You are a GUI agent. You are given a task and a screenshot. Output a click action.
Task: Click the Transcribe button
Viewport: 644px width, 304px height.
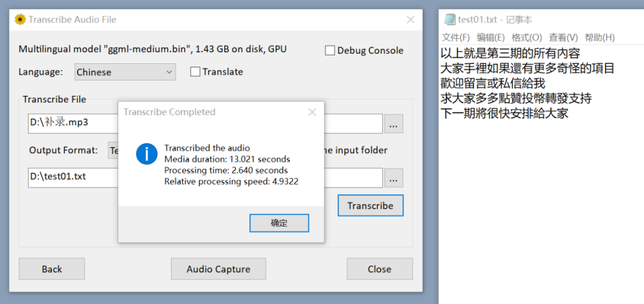click(370, 206)
